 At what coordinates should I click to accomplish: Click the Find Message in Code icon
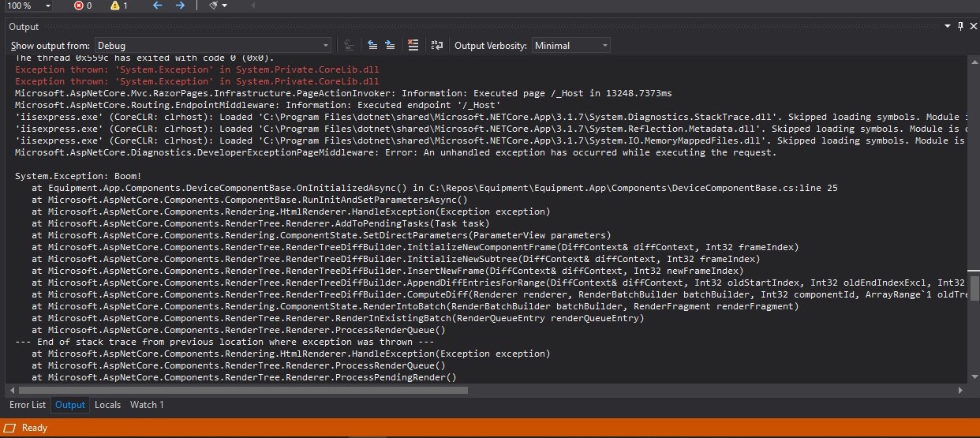(x=350, y=46)
